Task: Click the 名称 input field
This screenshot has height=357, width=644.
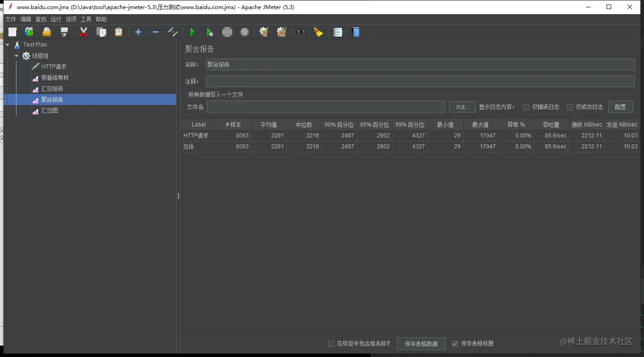Action: click(420, 64)
